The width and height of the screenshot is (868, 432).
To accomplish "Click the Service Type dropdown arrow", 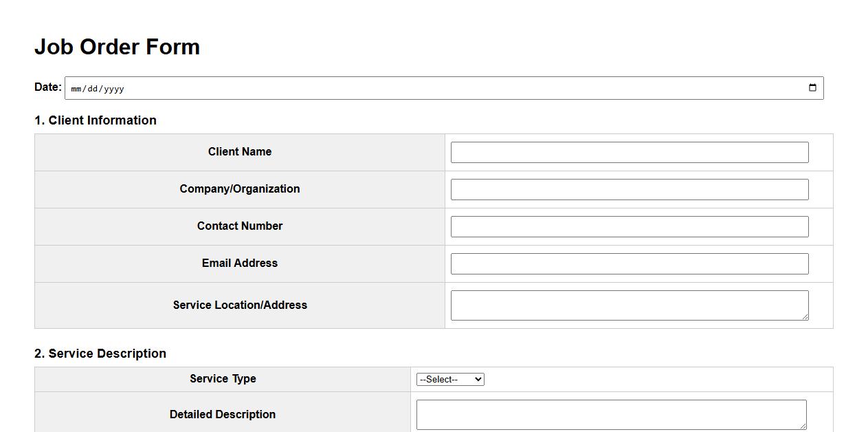I will (x=478, y=378).
